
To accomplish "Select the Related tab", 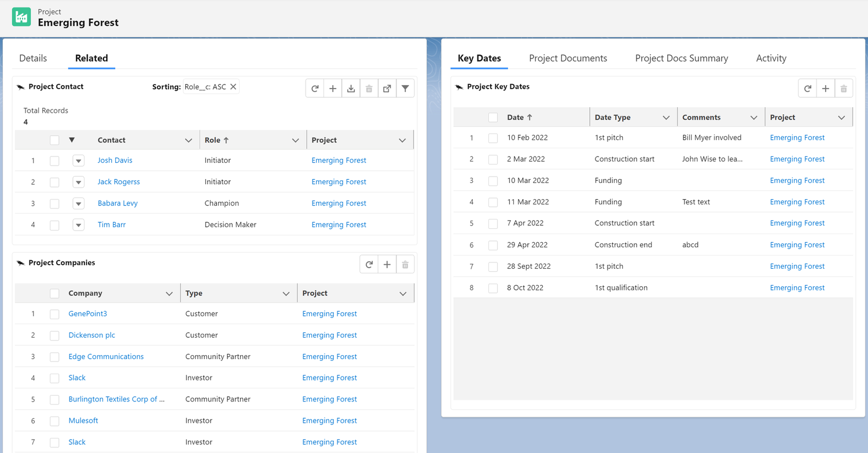I will click(91, 58).
